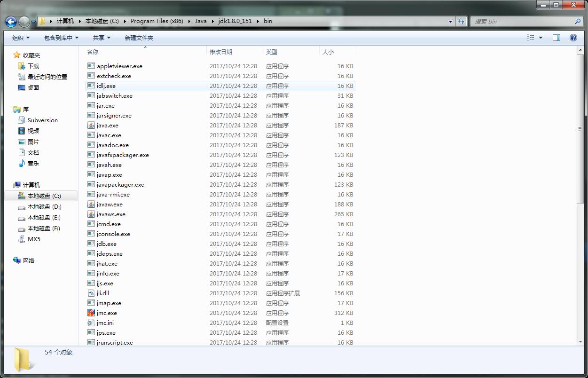
Task: Expand the arrow after Program Files (x86)
Action: (189, 21)
